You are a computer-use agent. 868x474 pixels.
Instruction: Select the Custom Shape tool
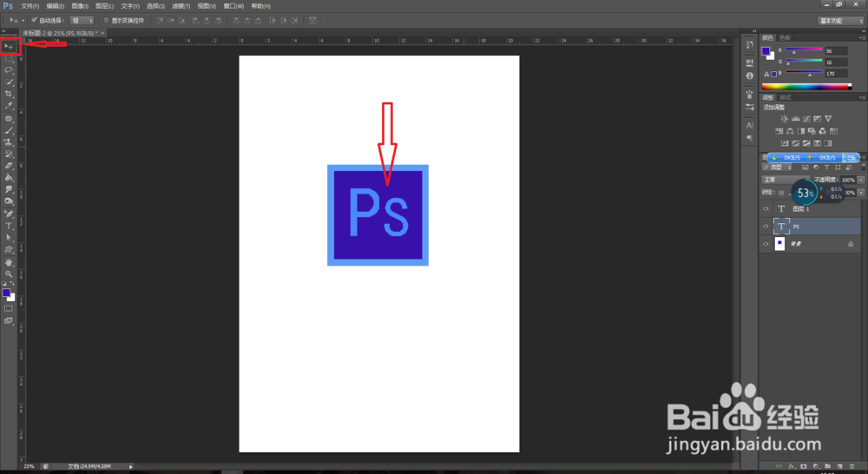click(9, 250)
